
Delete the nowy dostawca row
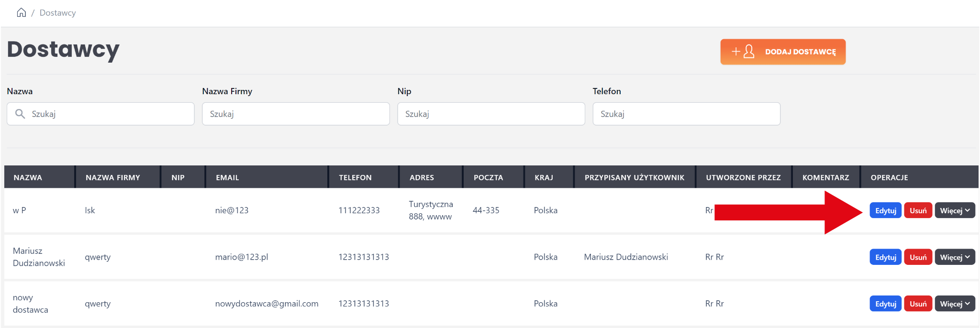918,304
